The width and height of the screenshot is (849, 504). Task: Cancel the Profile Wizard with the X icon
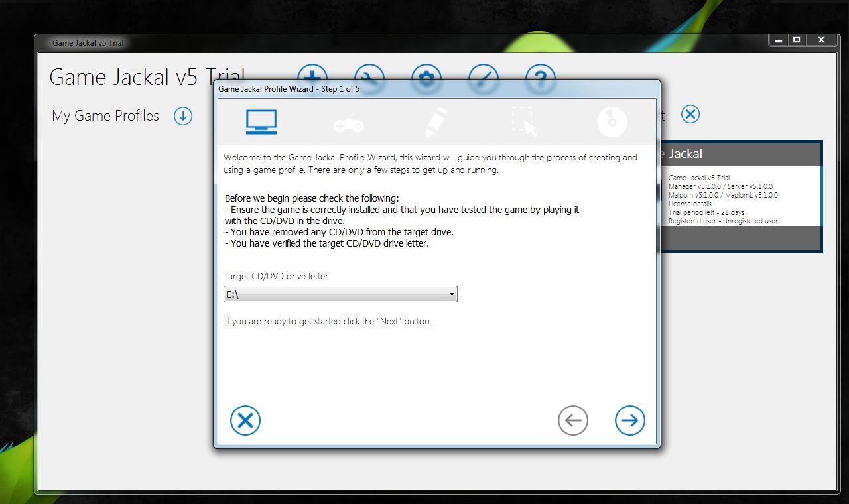click(x=245, y=420)
